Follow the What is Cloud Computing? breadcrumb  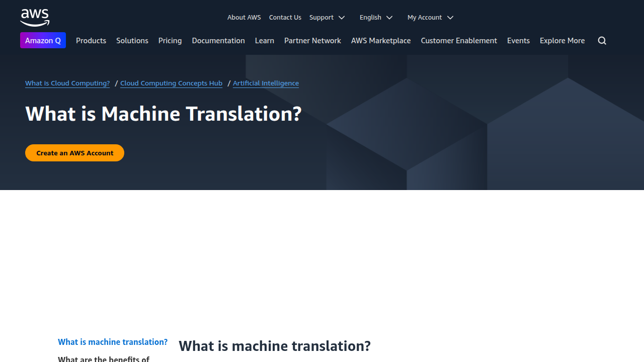pyautogui.click(x=67, y=83)
